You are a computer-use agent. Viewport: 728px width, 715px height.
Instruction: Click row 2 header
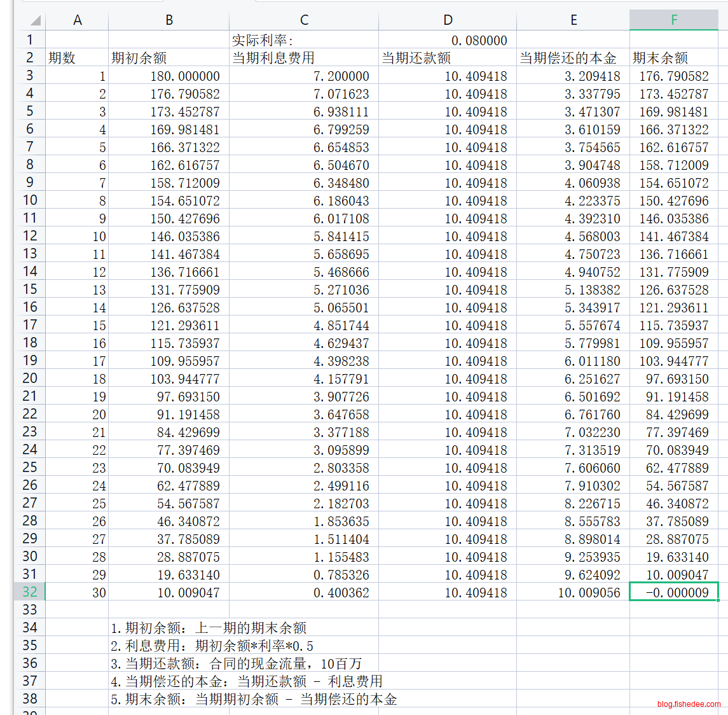[29, 57]
